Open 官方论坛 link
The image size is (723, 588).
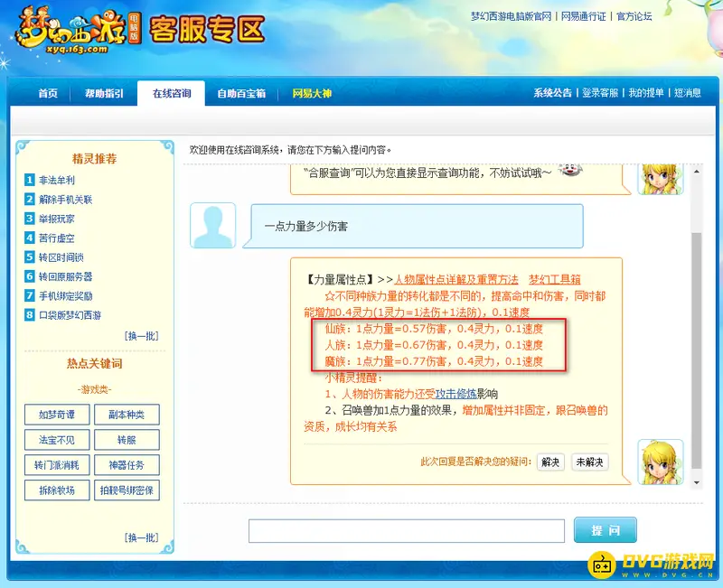634,16
